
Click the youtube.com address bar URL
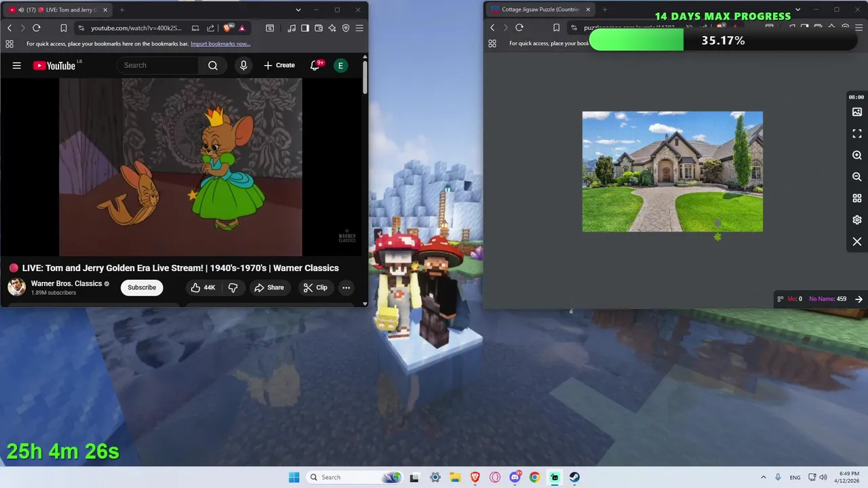(x=136, y=28)
